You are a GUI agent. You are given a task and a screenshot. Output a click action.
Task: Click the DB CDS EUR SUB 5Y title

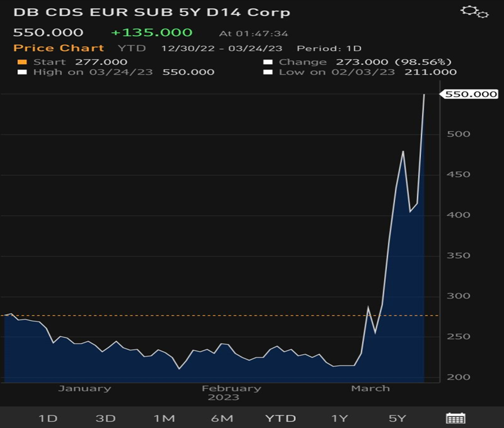click(x=151, y=12)
